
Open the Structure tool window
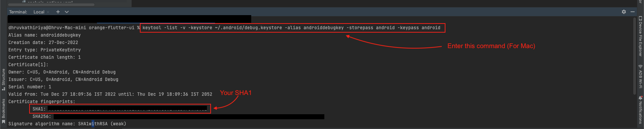3,79
